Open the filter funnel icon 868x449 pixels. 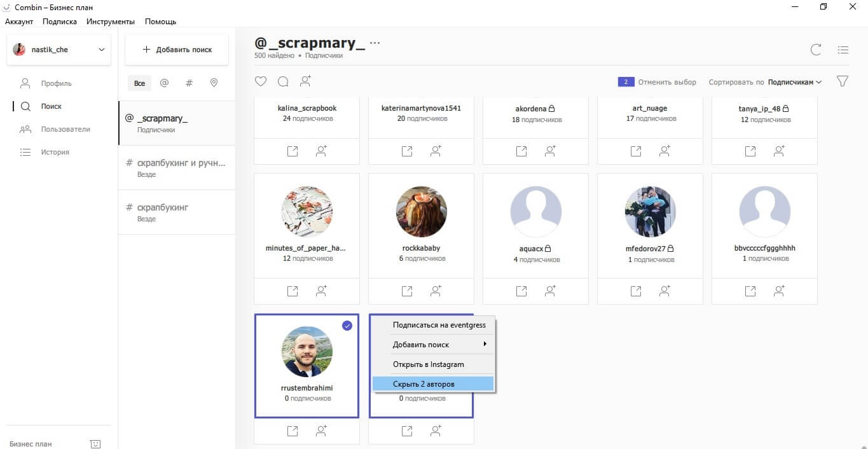843,81
